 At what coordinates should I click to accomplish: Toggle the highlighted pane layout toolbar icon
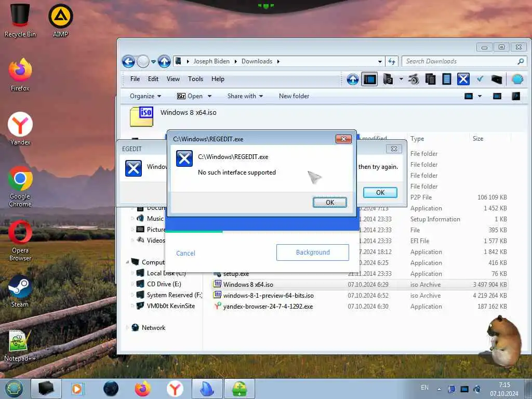tap(369, 79)
